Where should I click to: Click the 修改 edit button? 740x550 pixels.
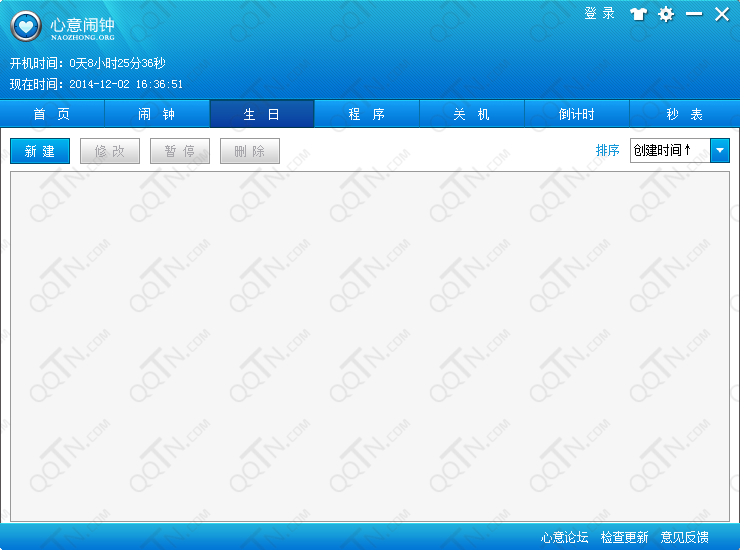tap(110, 151)
